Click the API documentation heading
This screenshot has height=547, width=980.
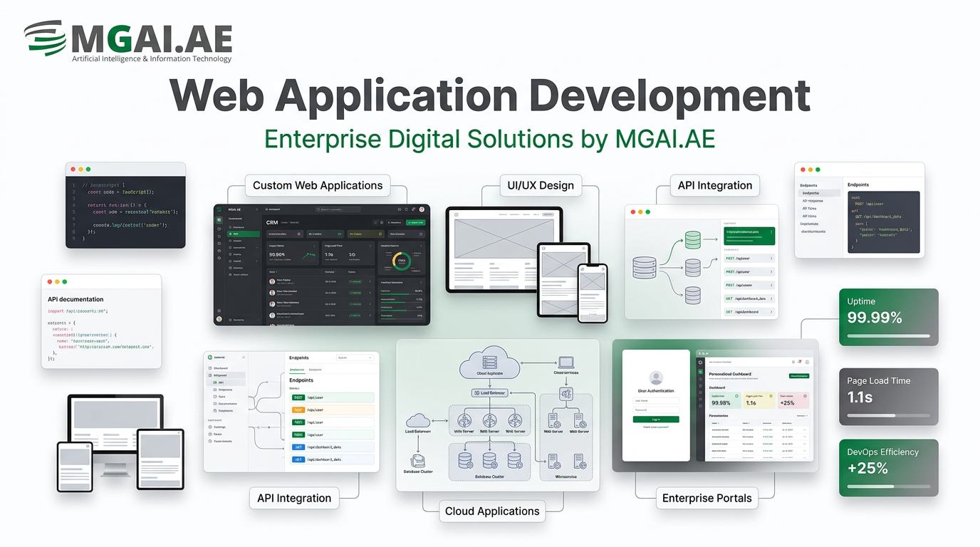[x=75, y=299]
